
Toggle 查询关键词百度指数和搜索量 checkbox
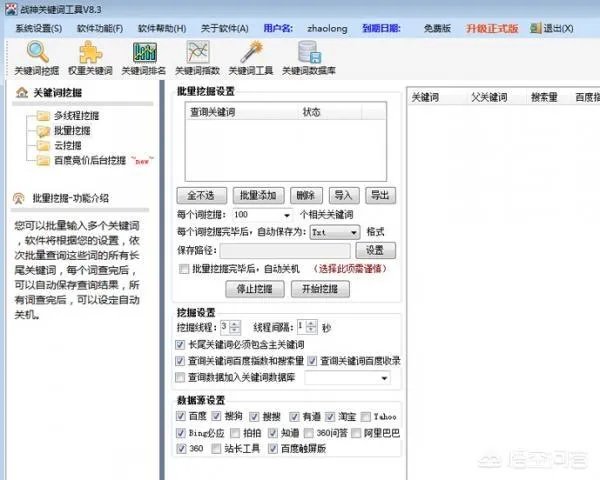pyautogui.click(x=180, y=361)
